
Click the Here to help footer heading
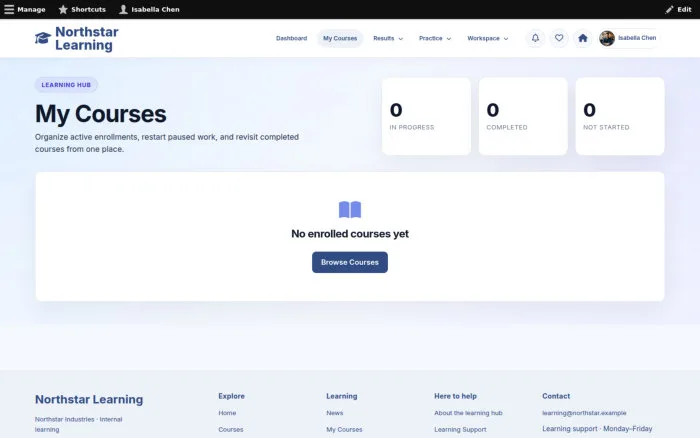[x=455, y=396]
